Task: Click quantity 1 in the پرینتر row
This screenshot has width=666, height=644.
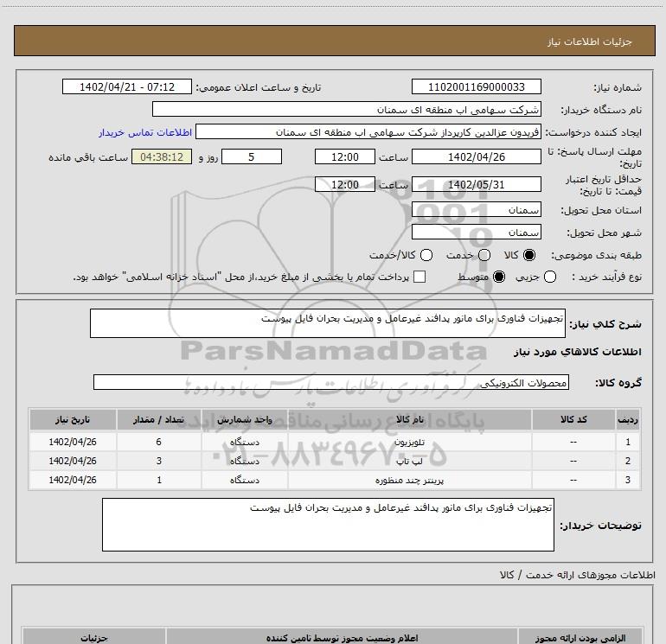Action: click(x=159, y=480)
